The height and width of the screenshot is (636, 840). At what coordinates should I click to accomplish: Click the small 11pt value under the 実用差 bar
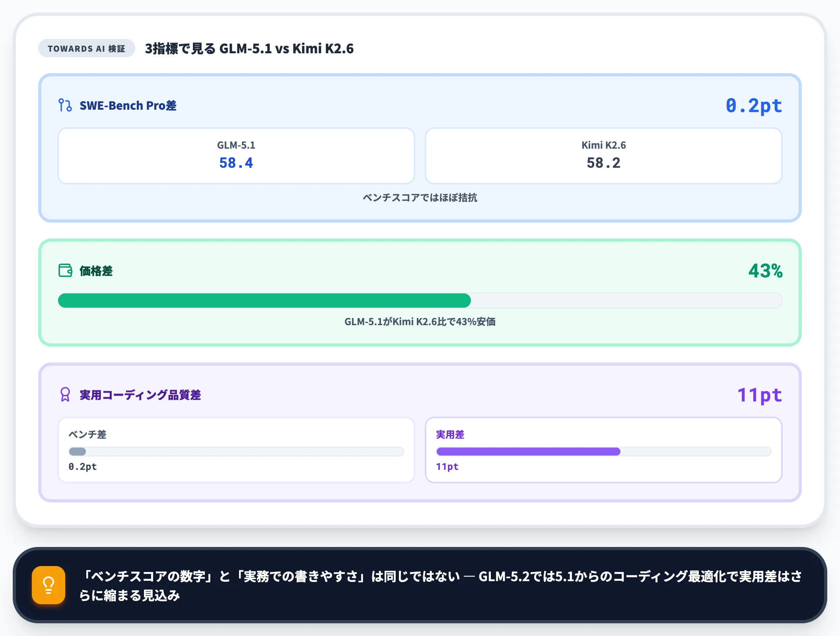point(447,467)
